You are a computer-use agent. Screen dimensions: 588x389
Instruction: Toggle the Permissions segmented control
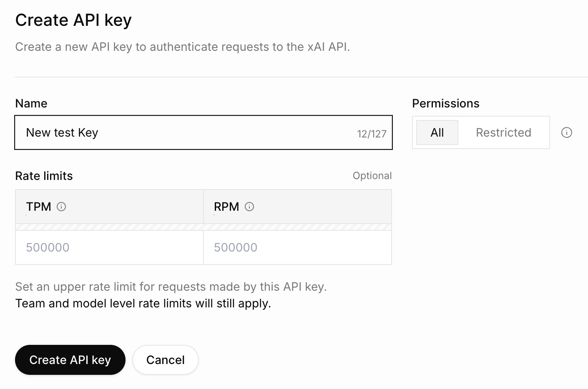[480, 132]
